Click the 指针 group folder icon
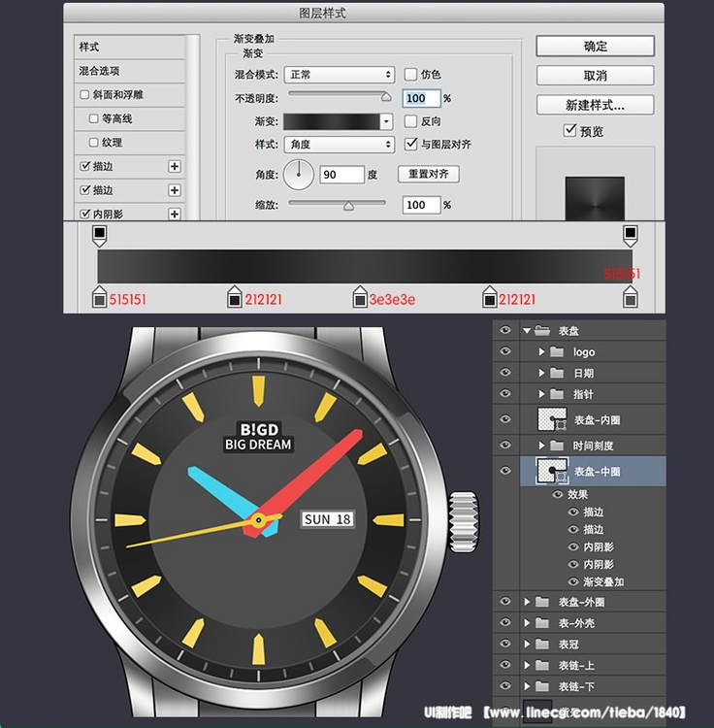The width and height of the screenshot is (714, 728). click(557, 394)
